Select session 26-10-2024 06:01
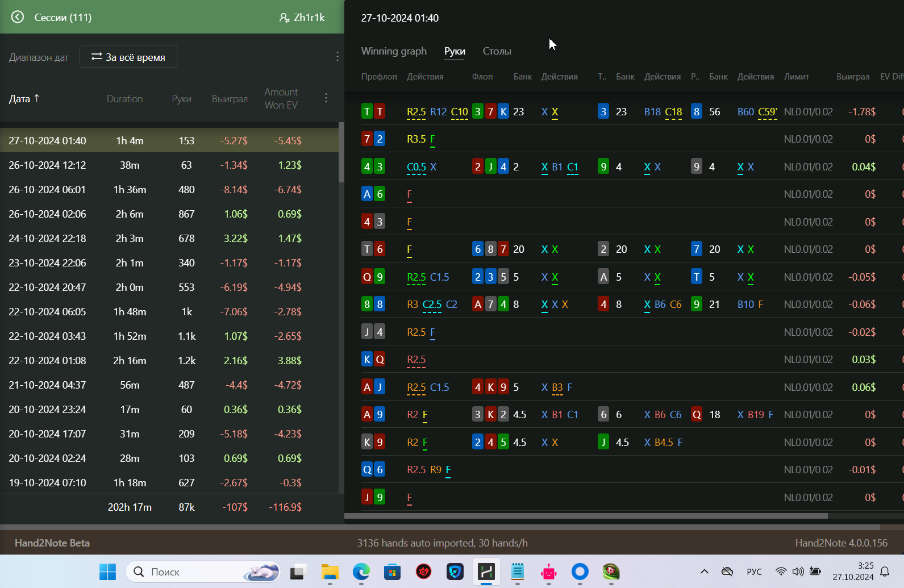The height and width of the screenshot is (588, 904). click(169, 189)
